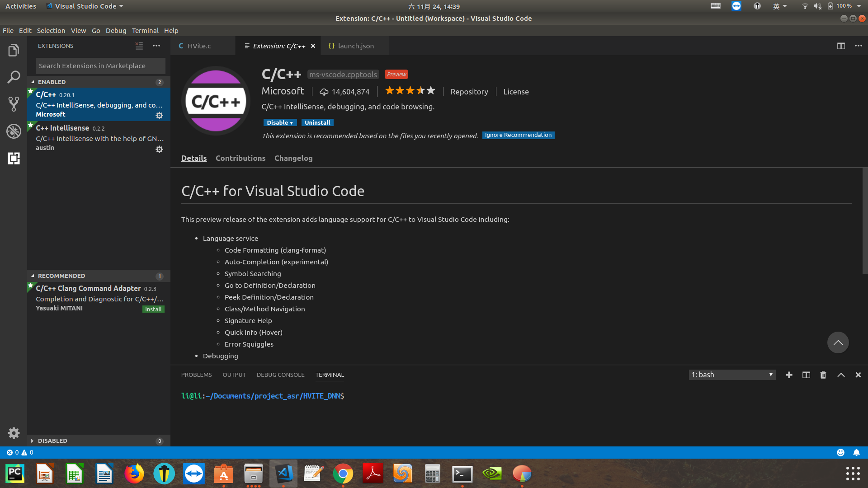Click the Search Extensions in Marketplace field
This screenshot has width=868, height=488.
click(100, 66)
